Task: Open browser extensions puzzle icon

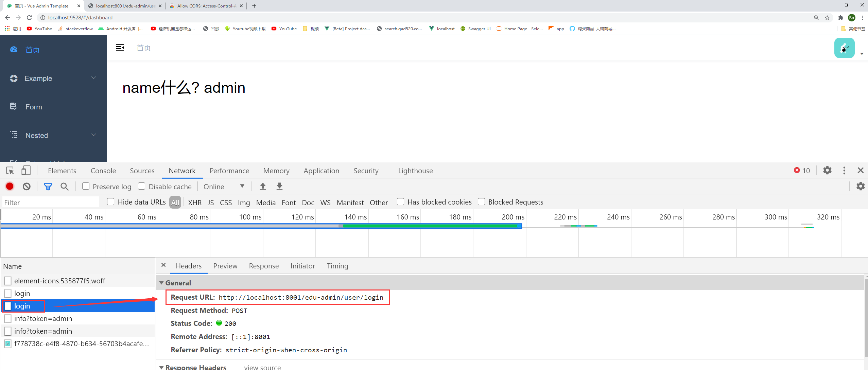Action: pyautogui.click(x=841, y=18)
